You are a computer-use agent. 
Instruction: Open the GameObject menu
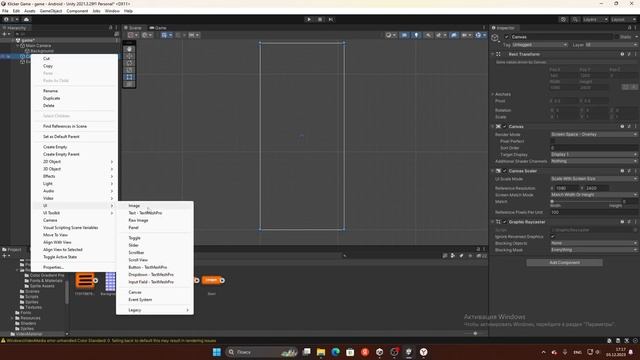pyautogui.click(x=51, y=11)
